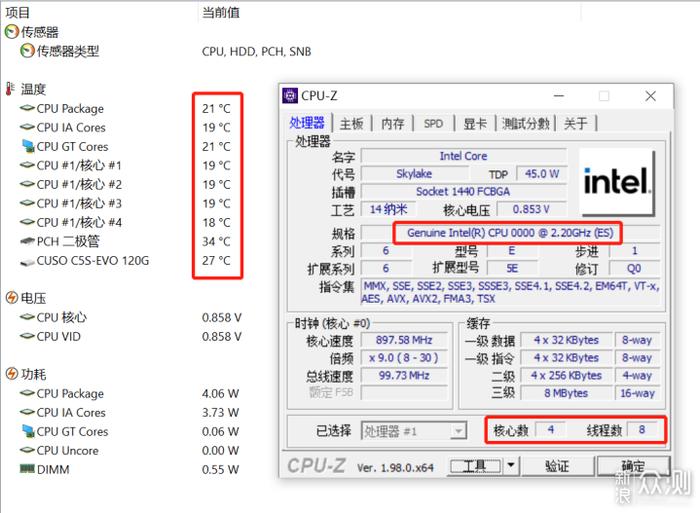Viewport: 700px width, 513px height.
Task: Minimize the CPU-Z window
Action: pyautogui.click(x=559, y=96)
